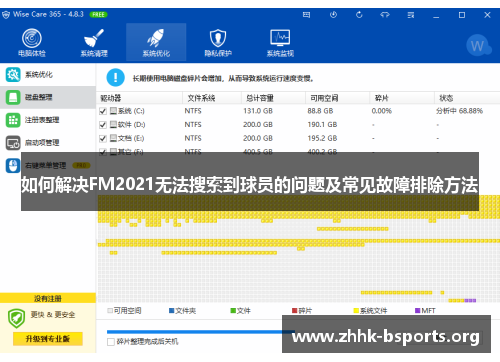The image size is (500, 362).
Task: Click the blue exclamation info icon
Action: click(x=115, y=78)
